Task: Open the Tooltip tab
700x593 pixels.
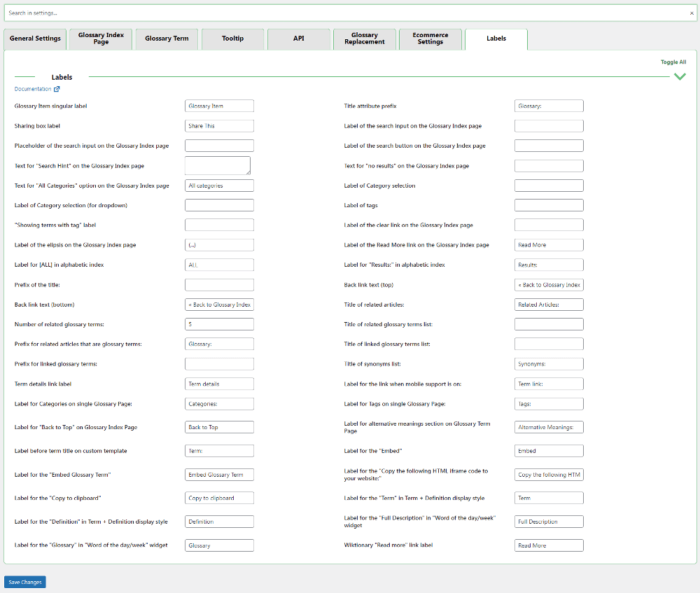Action: [x=232, y=39]
